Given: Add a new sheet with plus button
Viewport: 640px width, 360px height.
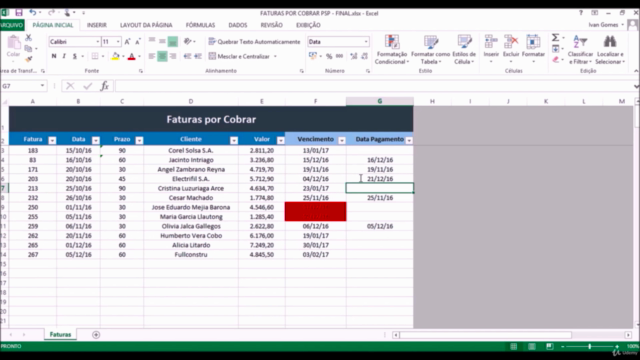Looking at the screenshot, I should 96,335.
